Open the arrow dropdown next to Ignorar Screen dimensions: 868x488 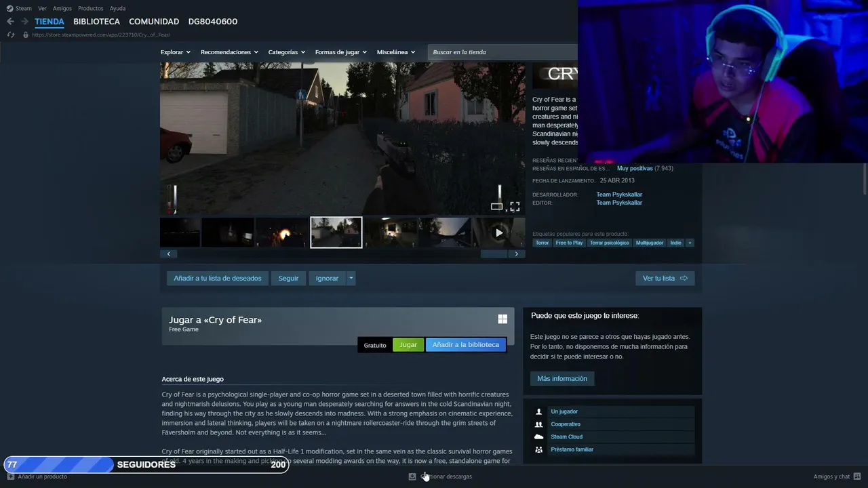click(x=351, y=279)
